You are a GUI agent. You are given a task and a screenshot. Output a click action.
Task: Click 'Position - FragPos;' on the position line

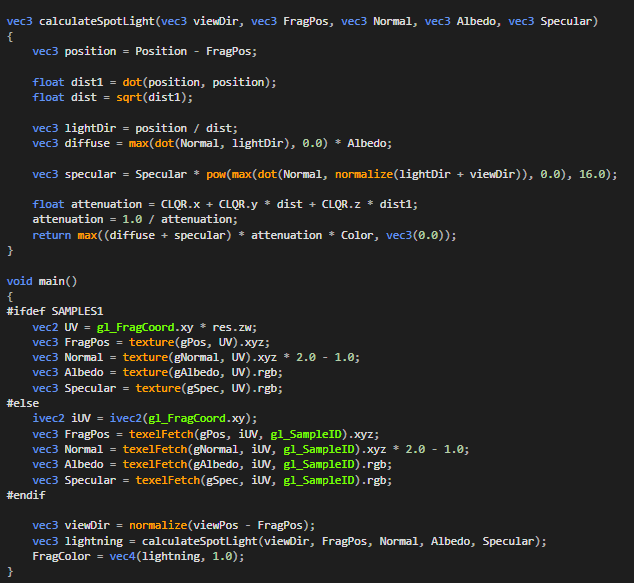(196, 51)
